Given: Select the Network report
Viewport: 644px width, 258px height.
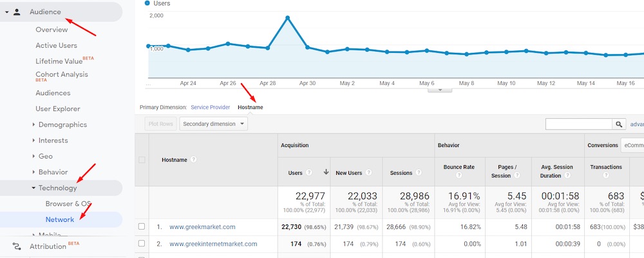Looking at the screenshot, I should [60, 219].
